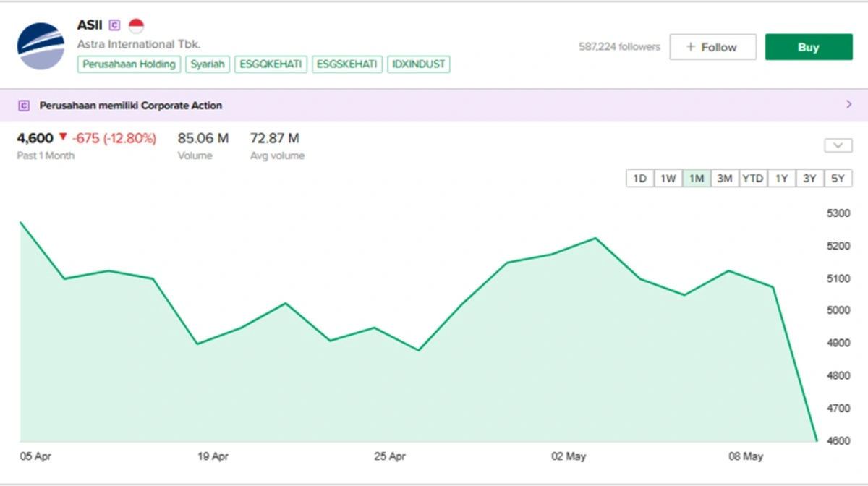This screenshot has height=486, width=868.
Task: Click the 587,224 followers count
Action: [619, 47]
